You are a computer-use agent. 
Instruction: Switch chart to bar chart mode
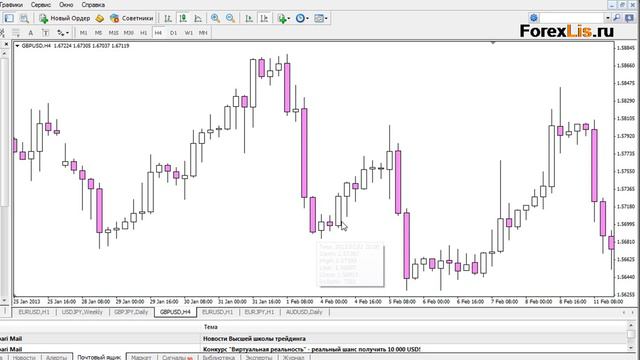pos(168,18)
